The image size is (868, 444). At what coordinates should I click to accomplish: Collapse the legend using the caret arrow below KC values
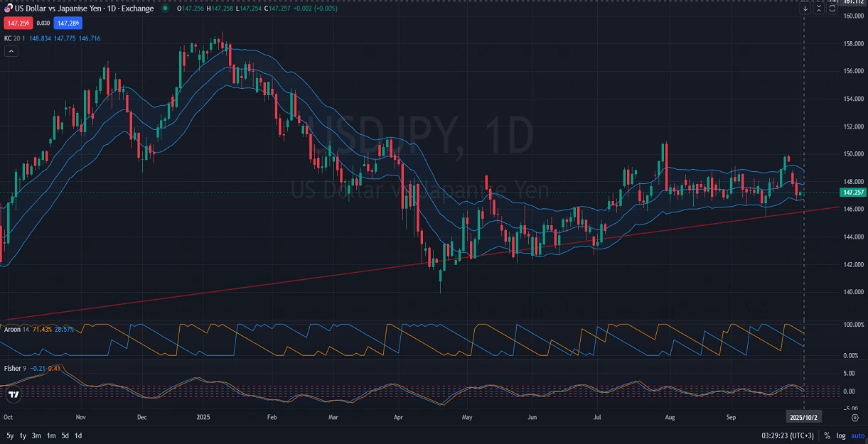pyautogui.click(x=10, y=51)
